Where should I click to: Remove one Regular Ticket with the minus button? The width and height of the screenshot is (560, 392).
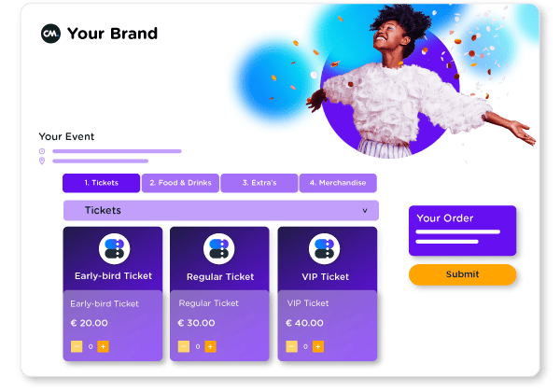point(184,346)
